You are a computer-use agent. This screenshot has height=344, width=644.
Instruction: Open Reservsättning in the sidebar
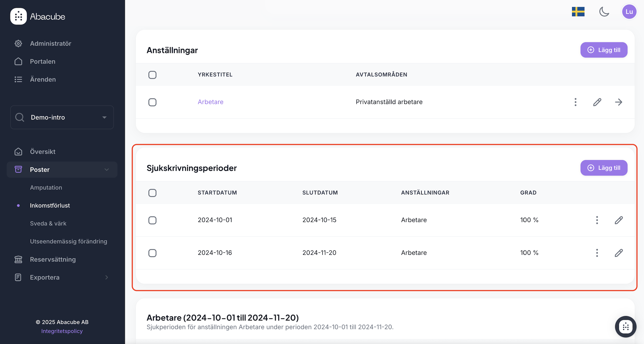pos(53,259)
